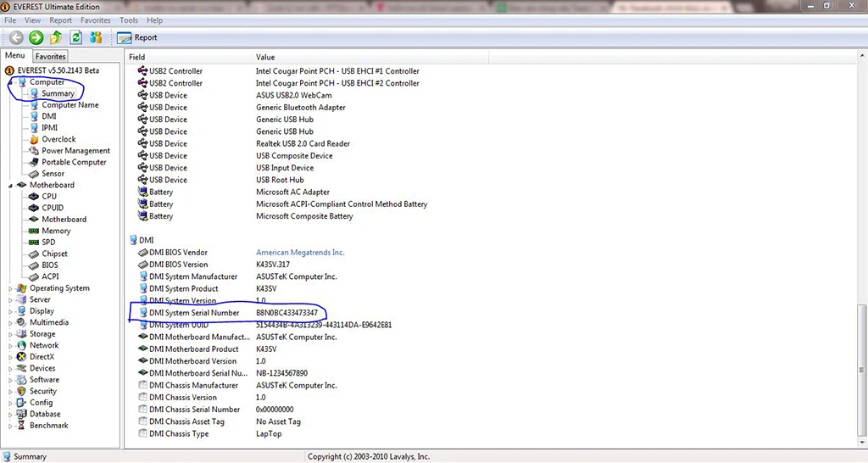
Task: Select the DMI BIOS Version row
Action: point(214,265)
